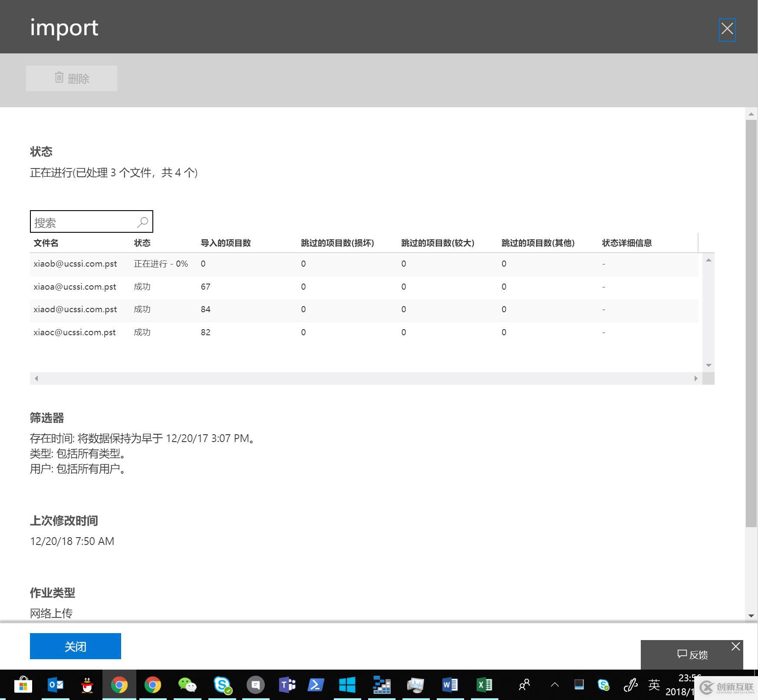The height and width of the screenshot is (700, 758).
Task: Open second Chrome taskbar icon
Action: pyautogui.click(x=152, y=685)
